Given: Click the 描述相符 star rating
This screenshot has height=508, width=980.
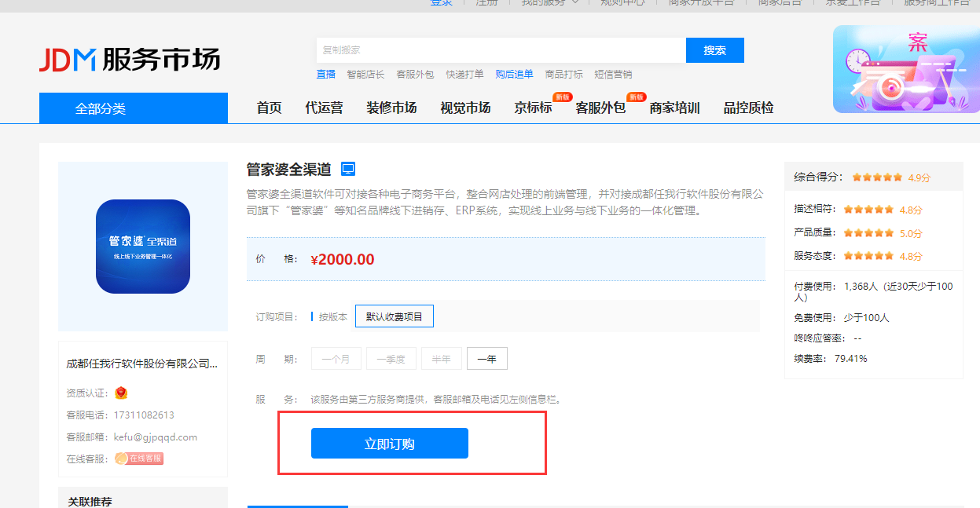Looking at the screenshot, I should click(x=868, y=210).
